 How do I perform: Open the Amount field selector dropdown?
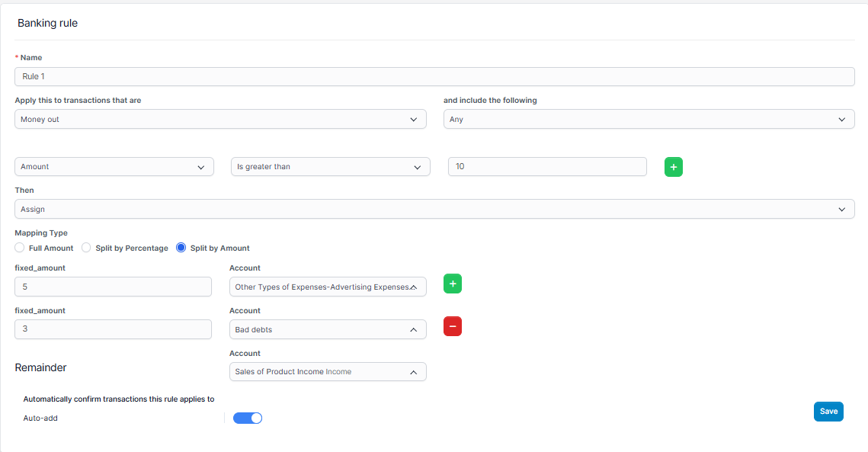pyautogui.click(x=114, y=167)
